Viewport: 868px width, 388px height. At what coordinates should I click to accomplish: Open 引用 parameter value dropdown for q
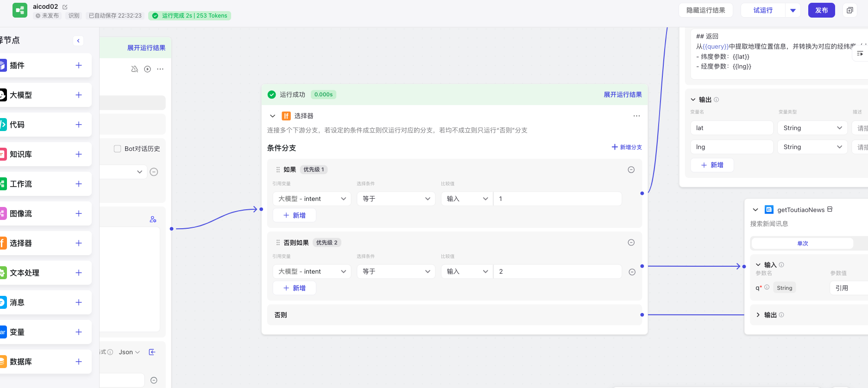coord(849,288)
